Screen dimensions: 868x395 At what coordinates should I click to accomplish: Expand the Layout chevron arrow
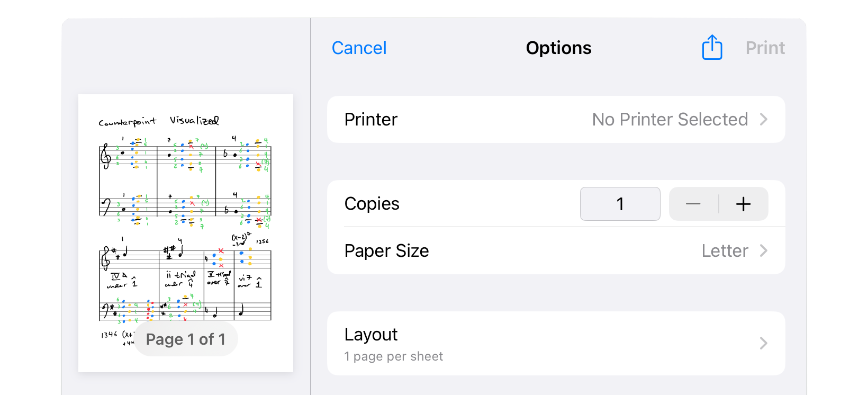[x=763, y=343]
